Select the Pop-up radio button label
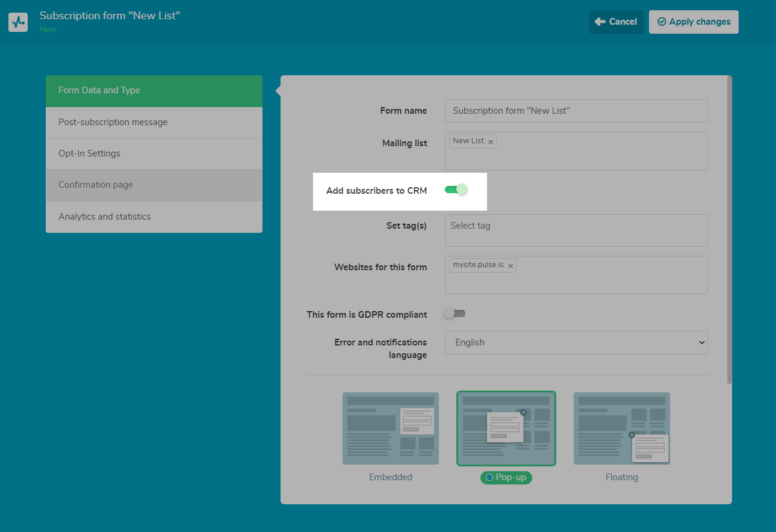The image size is (776, 532). (x=506, y=477)
